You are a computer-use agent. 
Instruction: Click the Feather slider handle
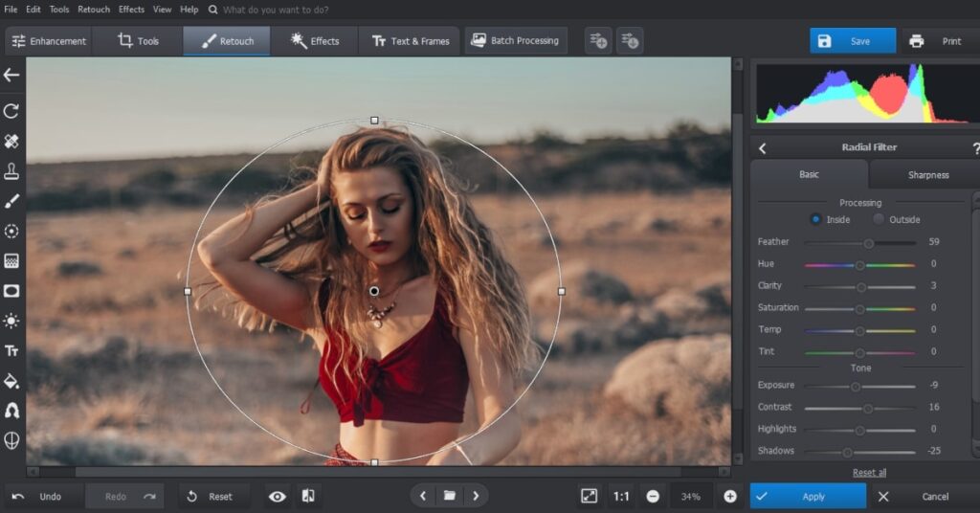click(x=868, y=243)
